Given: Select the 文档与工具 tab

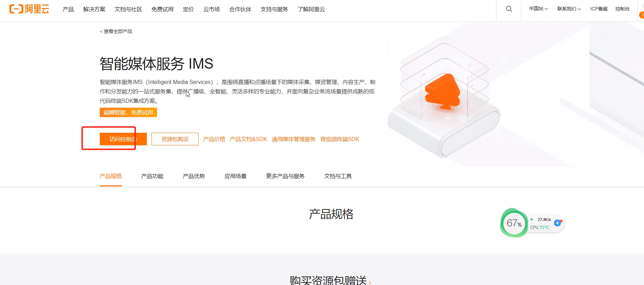Looking at the screenshot, I should click(338, 176).
